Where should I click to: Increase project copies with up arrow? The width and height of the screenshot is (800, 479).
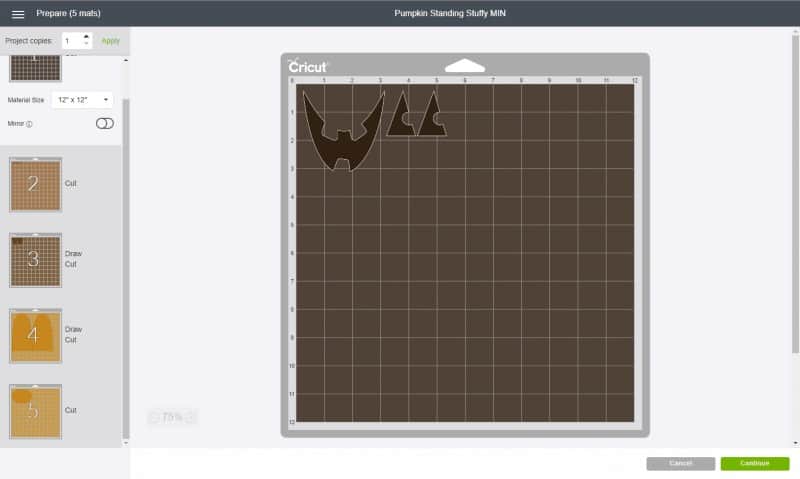[86, 37]
